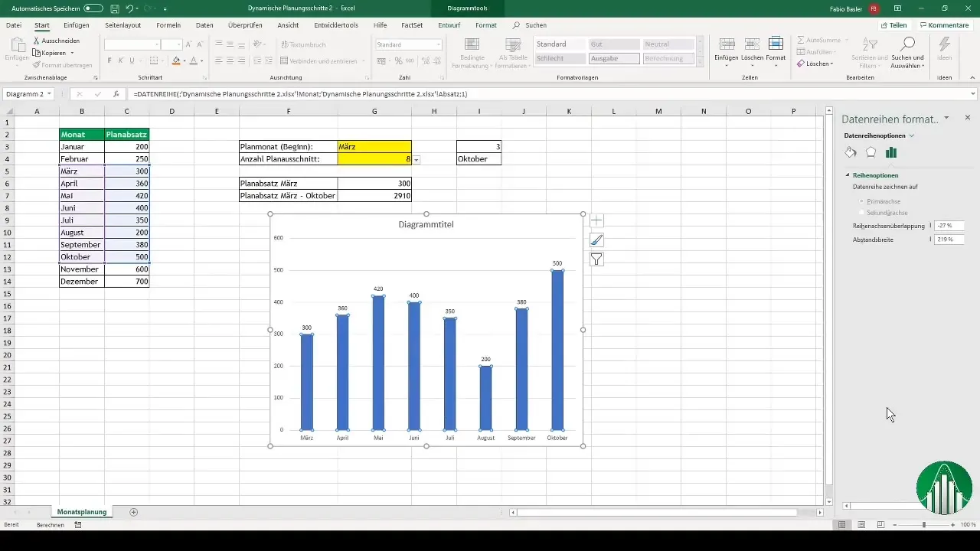The image size is (980, 551).
Task: Click the macro recording icon in status bar
Action: [x=78, y=525]
